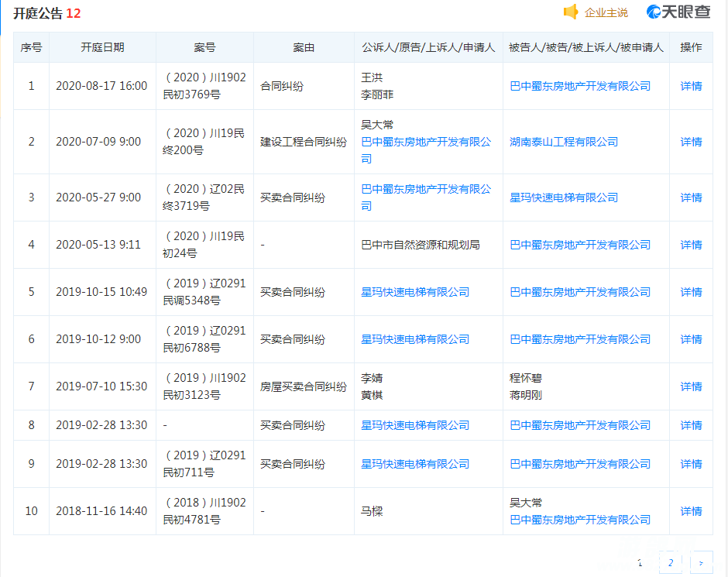The image size is (728, 577).
Task: Open defendant 星玛快速电梯有限公司 in row 3
Action: pyautogui.click(x=564, y=197)
